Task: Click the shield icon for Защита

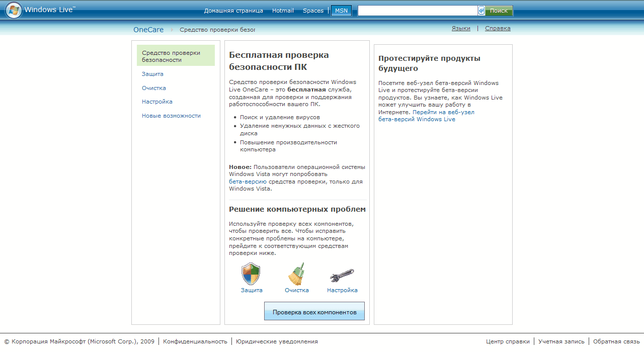Action: (x=251, y=274)
